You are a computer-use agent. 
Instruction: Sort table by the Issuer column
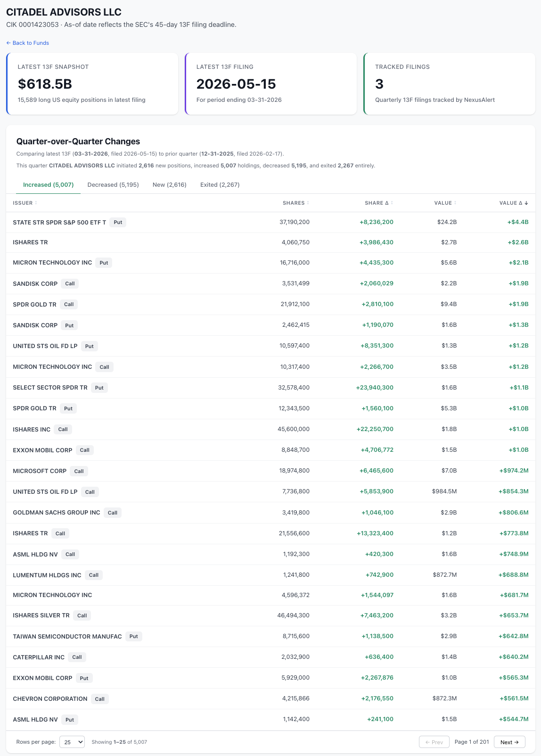(x=25, y=203)
